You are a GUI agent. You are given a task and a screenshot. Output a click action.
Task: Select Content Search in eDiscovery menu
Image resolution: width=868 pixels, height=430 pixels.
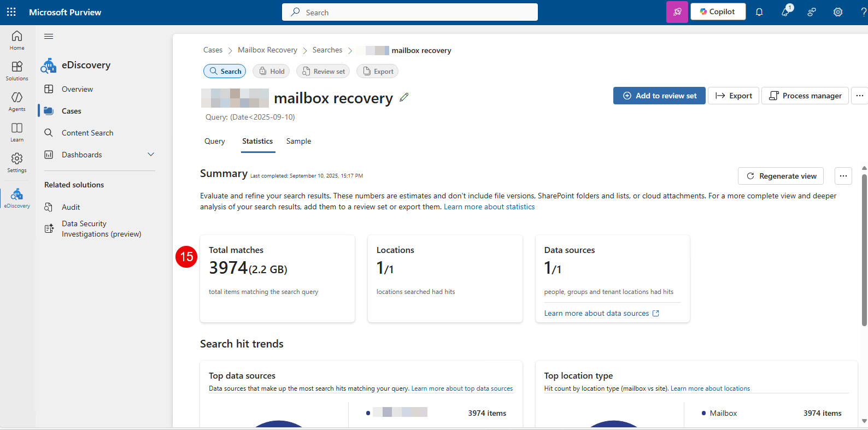tap(87, 133)
